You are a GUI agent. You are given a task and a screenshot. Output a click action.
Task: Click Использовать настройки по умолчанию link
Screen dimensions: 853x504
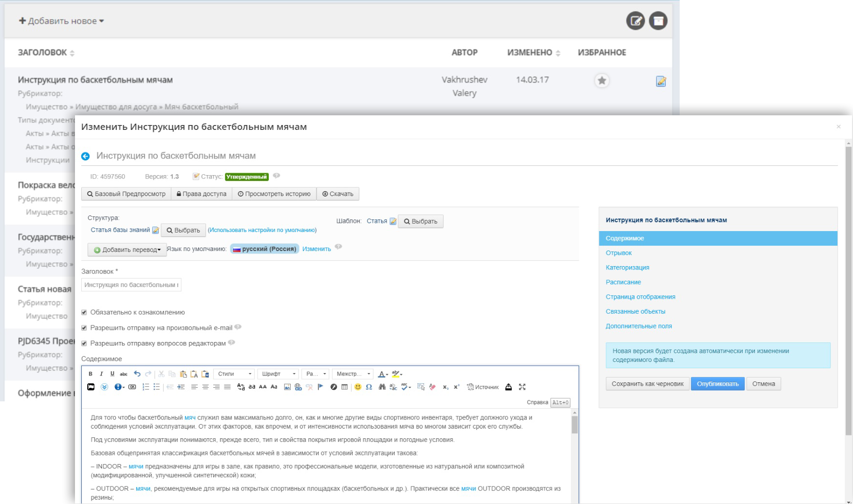pos(262,230)
